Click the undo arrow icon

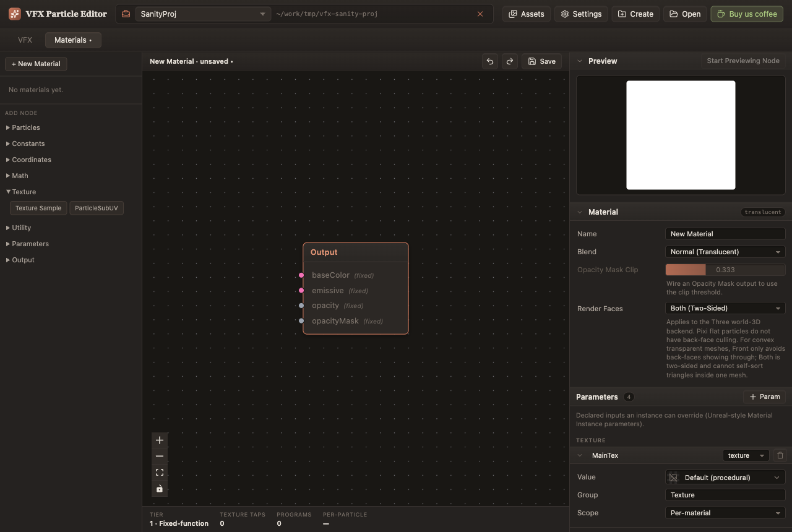[490, 61]
